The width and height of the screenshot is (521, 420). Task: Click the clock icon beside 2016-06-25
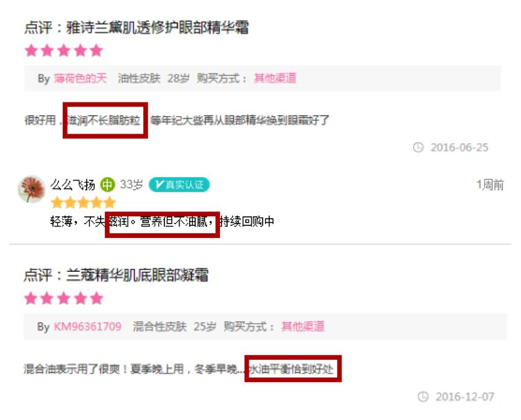[418, 147]
